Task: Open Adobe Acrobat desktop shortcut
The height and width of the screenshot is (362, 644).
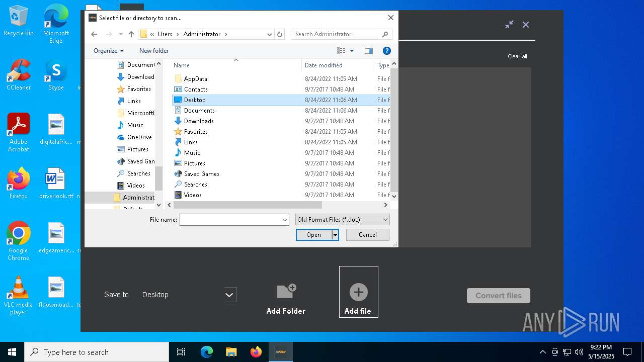Action: pyautogui.click(x=19, y=132)
